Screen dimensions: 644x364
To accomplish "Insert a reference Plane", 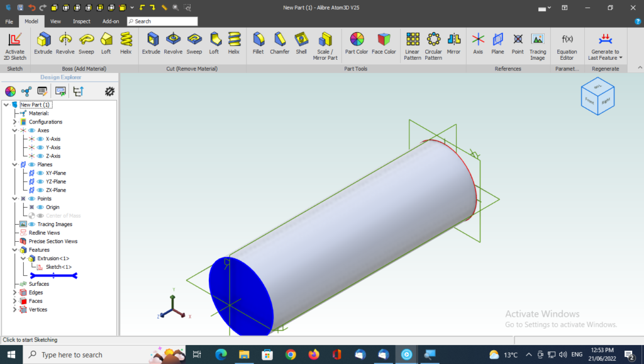I will click(497, 43).
